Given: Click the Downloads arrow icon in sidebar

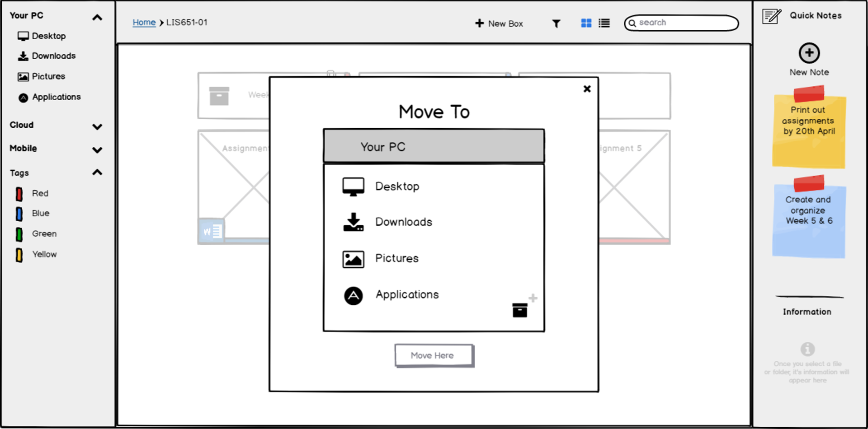Looking at the screenshot, I should (23, 56).
